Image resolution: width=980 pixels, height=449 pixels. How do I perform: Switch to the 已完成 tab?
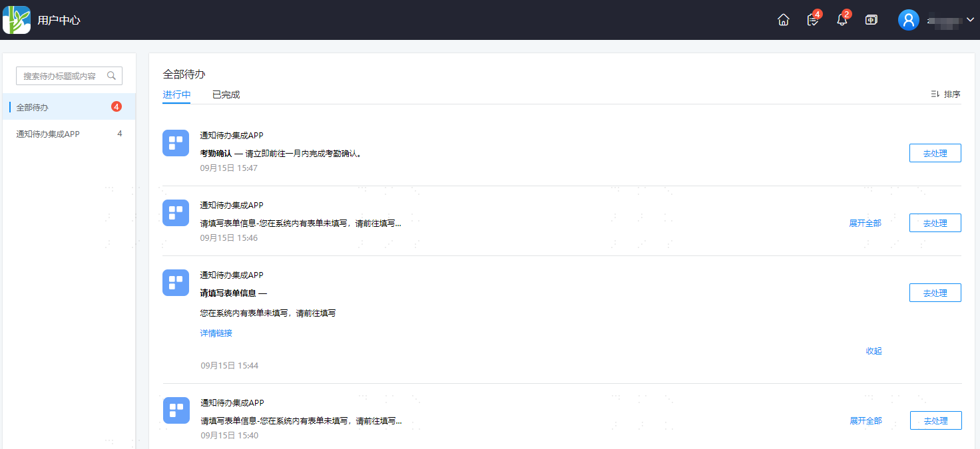(x=226, y=94)
